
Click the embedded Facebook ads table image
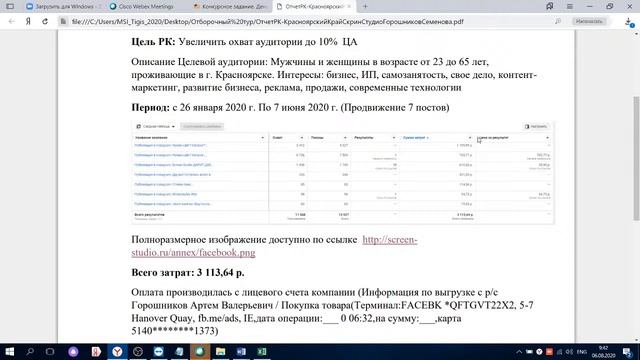tap(343, 172)
